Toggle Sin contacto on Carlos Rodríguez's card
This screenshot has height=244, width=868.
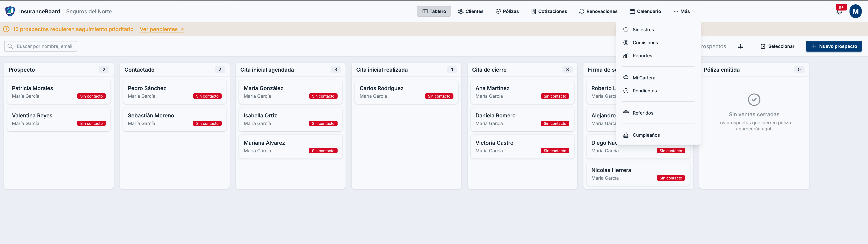pyautogui.click(x=439, y=96)
